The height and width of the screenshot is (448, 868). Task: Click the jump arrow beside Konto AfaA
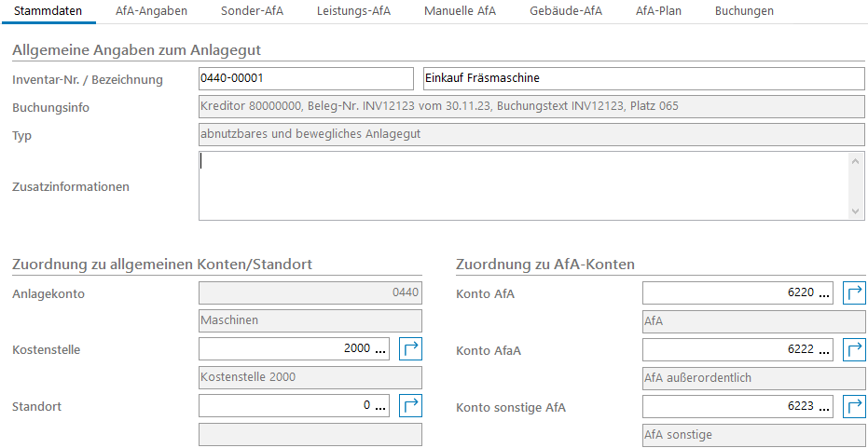pyautogui.click(x=855, y=350)
